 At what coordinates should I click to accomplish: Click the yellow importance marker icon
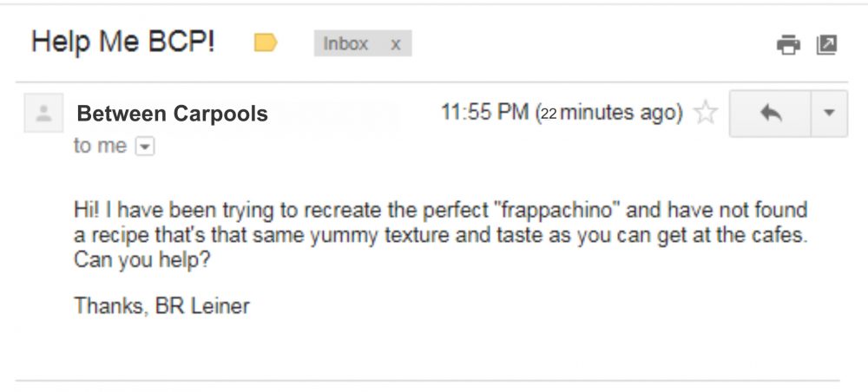(x=266, y=42)
